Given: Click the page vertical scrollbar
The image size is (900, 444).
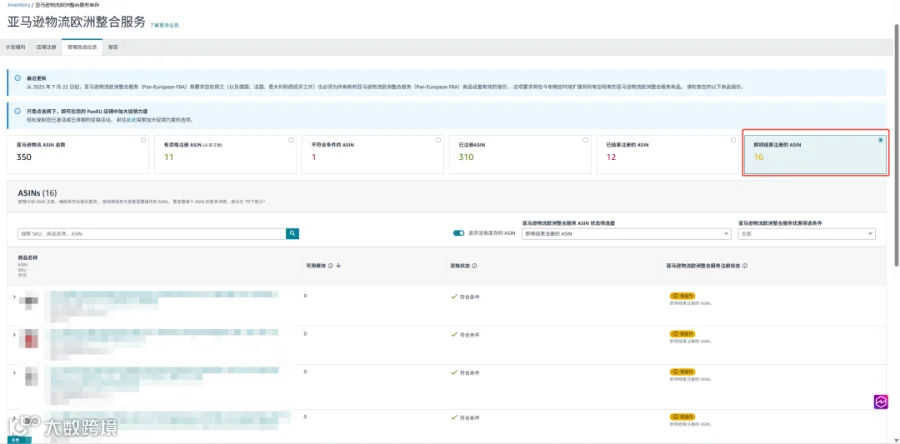Looking at the screenshot, I should pyautogui.click(x=896, y=145).
